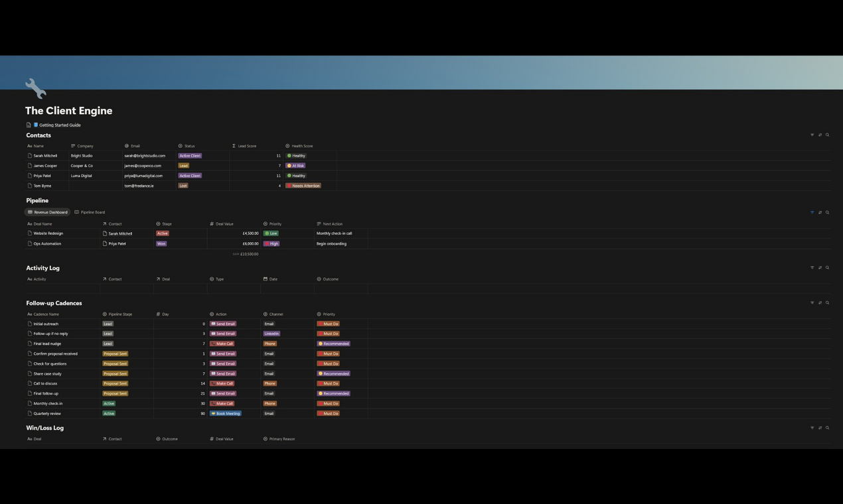This screenshot has width=843, height=504.
Task: Open the Health Score column header menu
Action: tap(299, 146)
